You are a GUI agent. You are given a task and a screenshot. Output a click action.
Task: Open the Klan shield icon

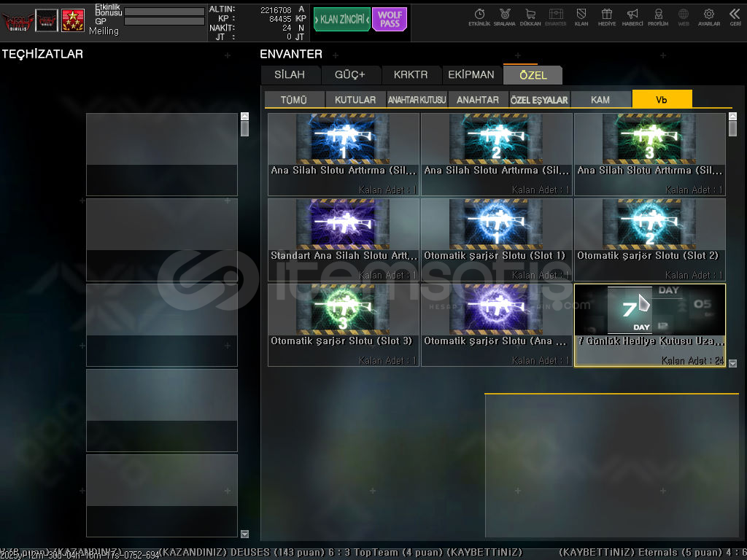click(x=581, y=16)
